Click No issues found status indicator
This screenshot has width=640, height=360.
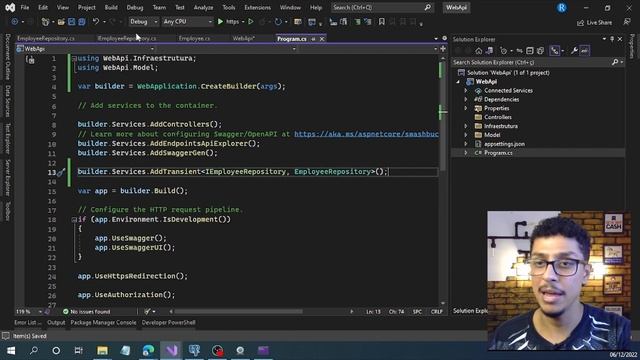86,311
